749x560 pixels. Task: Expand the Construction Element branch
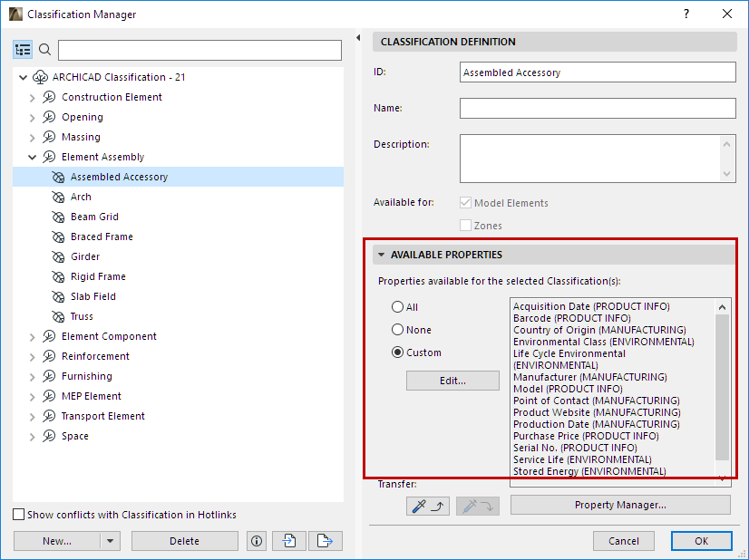click(33, 97)
